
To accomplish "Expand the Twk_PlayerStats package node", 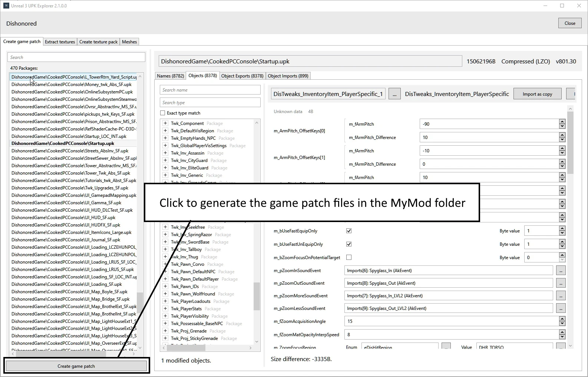I will (x=165, y=309).
